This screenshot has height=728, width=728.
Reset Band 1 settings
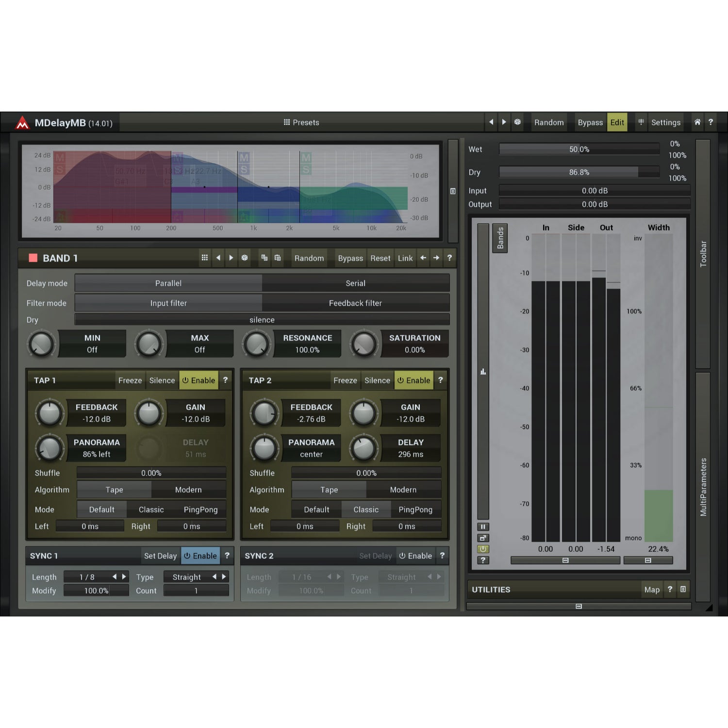[x=381, y=258]
